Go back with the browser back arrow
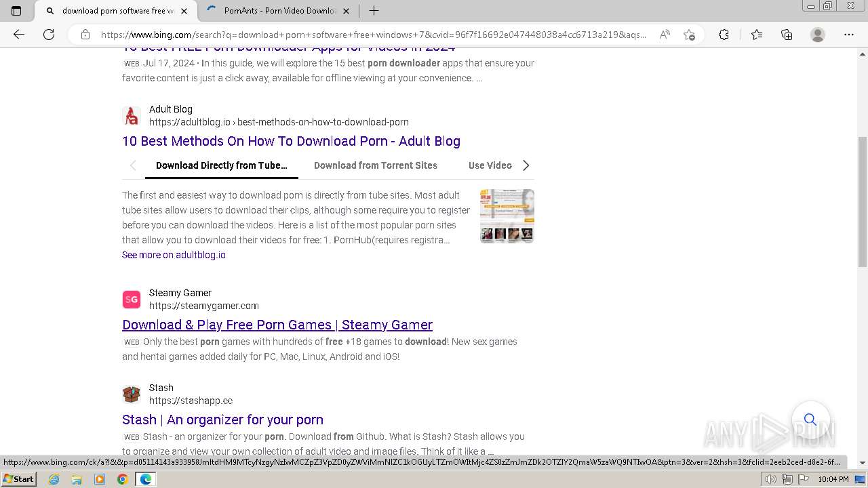868x488 pixels. (19, 35)
